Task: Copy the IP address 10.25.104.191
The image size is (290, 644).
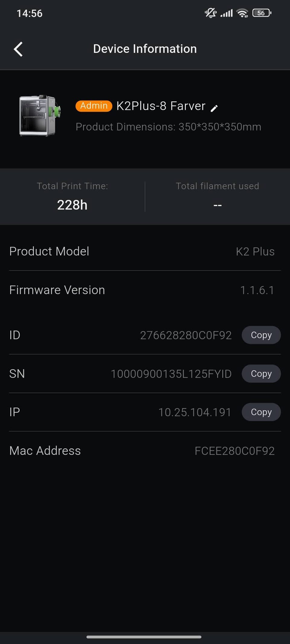Action: (x=261, y=412)
